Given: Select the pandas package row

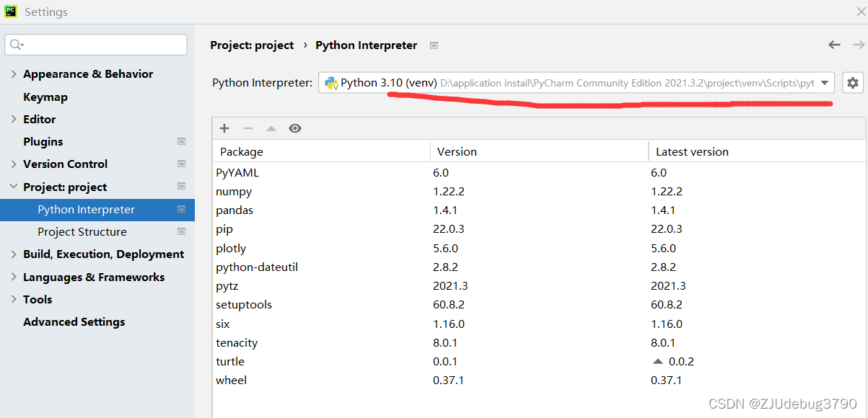Looking at the screenshot, I should (x=540, y=210).
